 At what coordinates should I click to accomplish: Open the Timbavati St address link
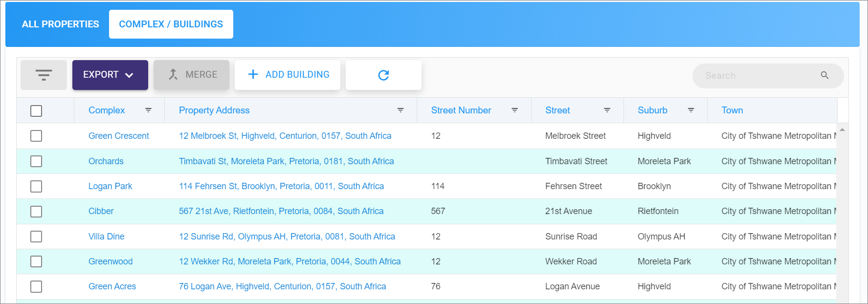[x=287, y=161]
